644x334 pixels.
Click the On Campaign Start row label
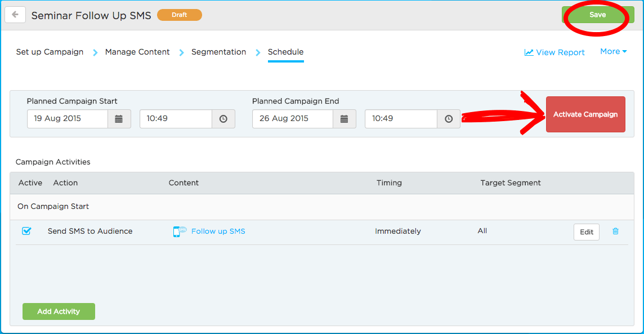pos(53,206)
